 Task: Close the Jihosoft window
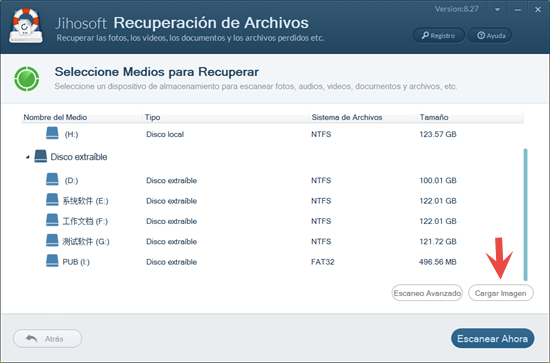click(538, 10)
